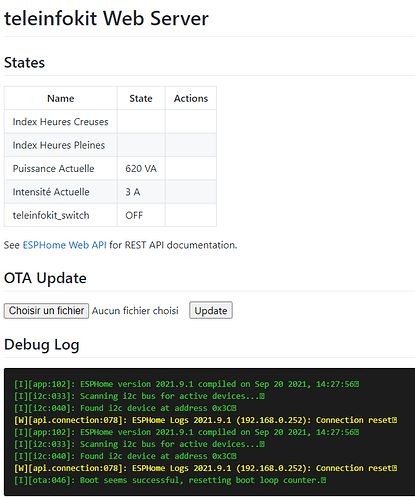
Task: Click the Actions column header
Action: 191,98
